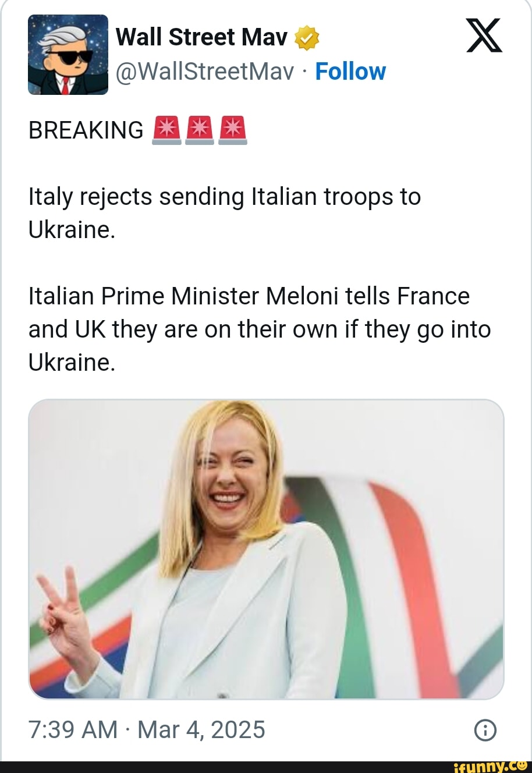Click the middle siren emoji
Screen dimensions: 532x773
200,130
